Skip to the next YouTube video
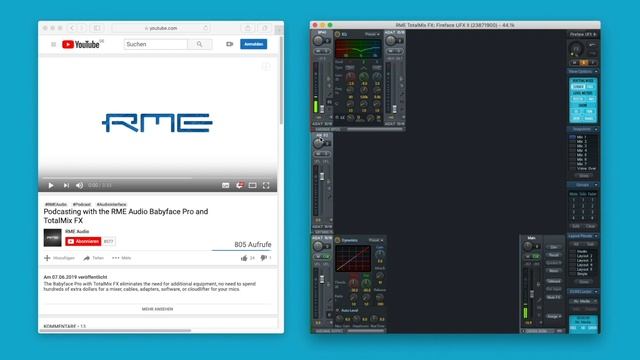This screenshot has height=360, width=640. click(66, 185)
